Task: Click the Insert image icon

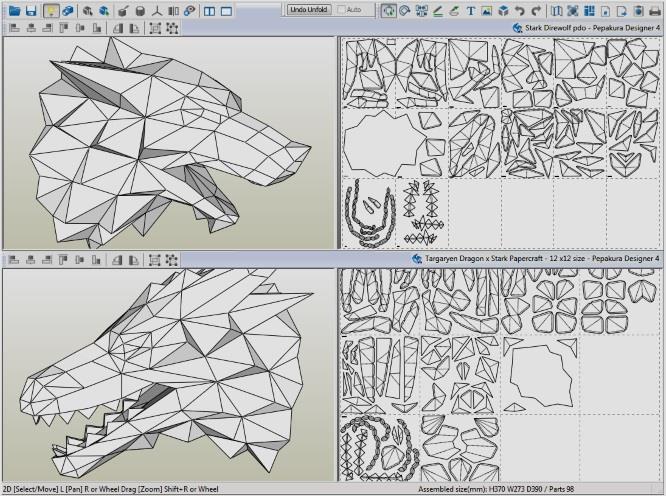Action: [487, 11]
